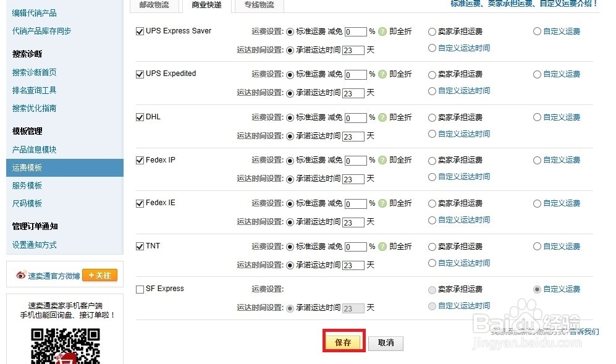
Task: Select 承诺运达时间 radio for Fedex IE
Action: click(290, 222)
